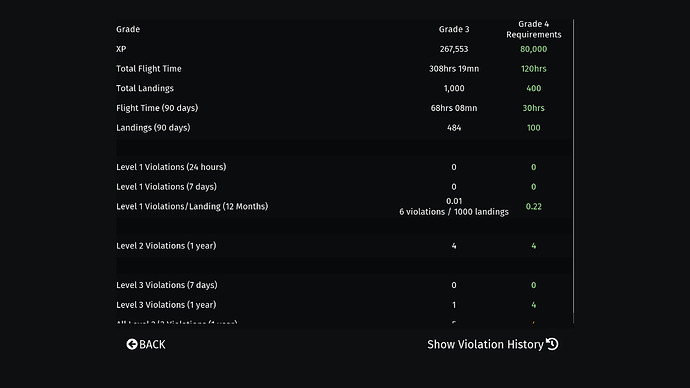Viewport: 690px width, 388px height.
Task: Click the Total Landings row label
Action: [x=145, y=88]
